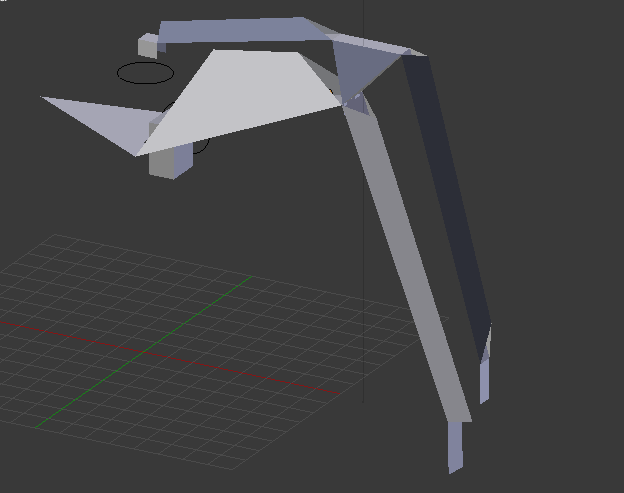
Task: Click the green Y axis line on the grid
Action: [x=190, y=321]
